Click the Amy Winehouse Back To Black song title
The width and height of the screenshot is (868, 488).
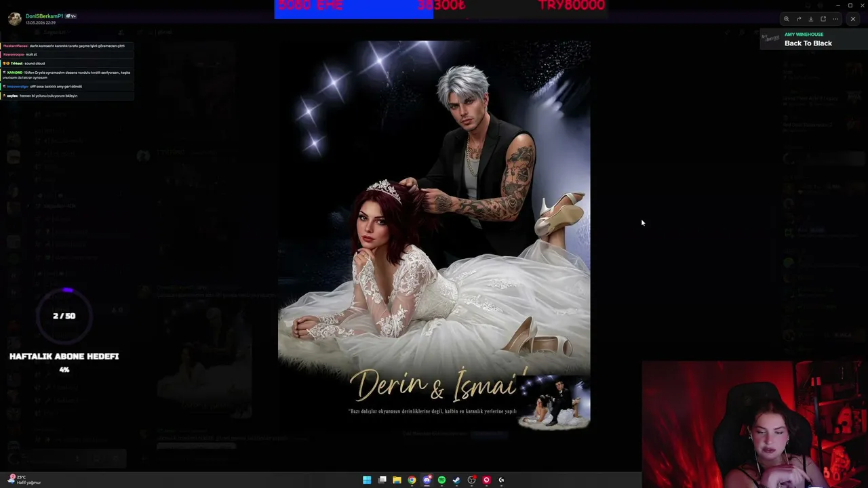click(x=808, y=43)
